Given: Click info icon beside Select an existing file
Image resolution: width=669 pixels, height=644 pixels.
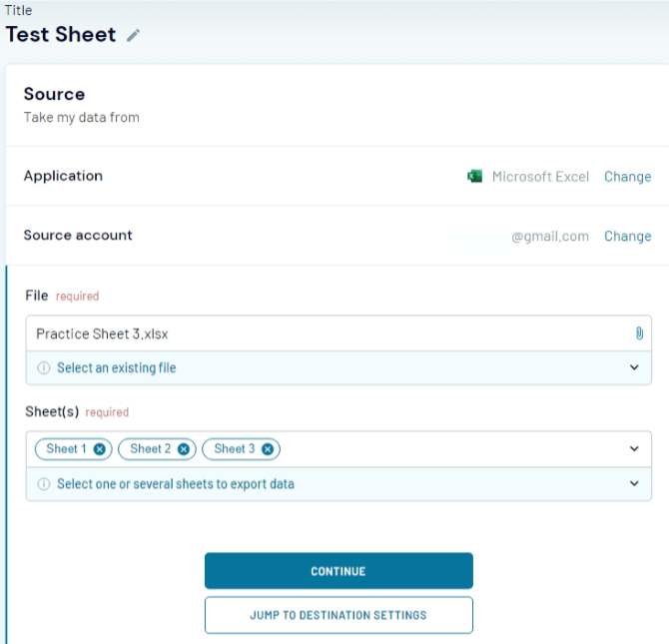Looking at the screenshot, I should (x=44, y=368).
